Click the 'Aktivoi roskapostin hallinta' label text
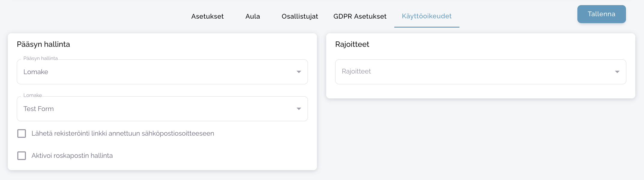Image resolution: width=644 pixels, height=180 pixels. (72, 156)
